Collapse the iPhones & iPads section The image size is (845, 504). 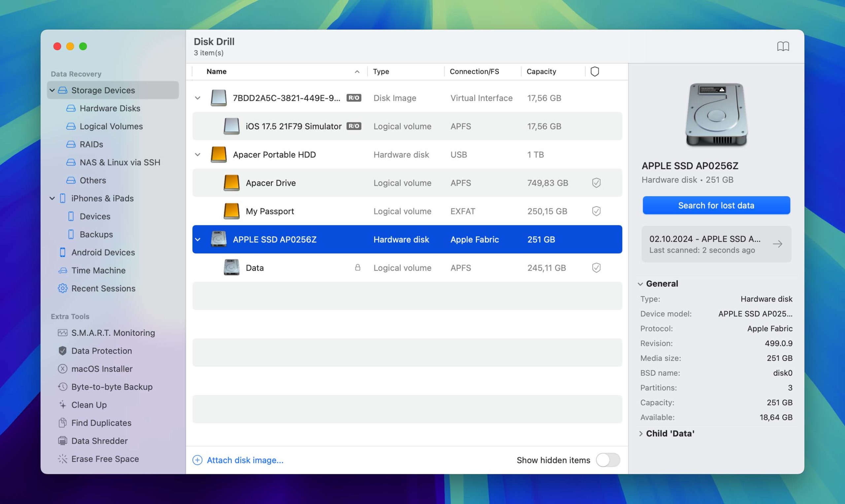[52, 198]
